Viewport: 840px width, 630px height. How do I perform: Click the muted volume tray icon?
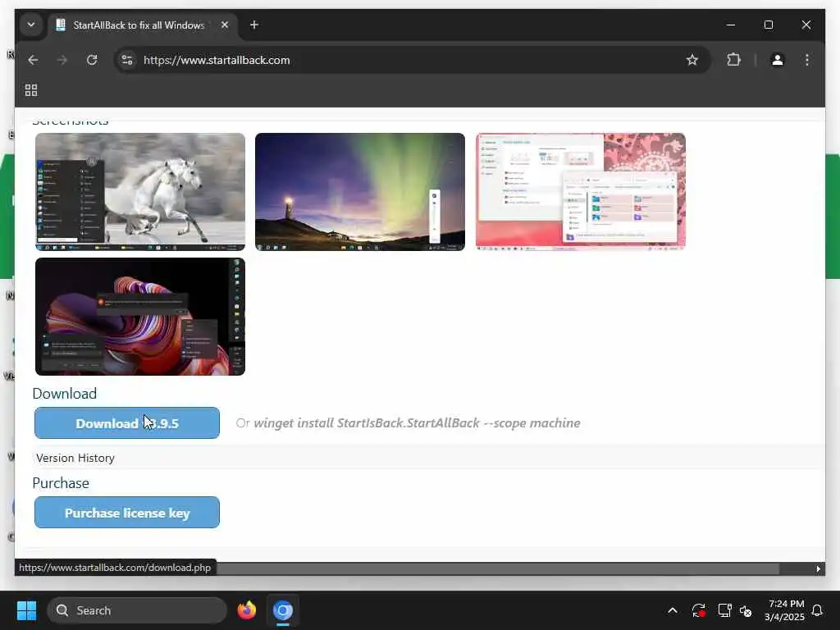(x=746, y=610)
